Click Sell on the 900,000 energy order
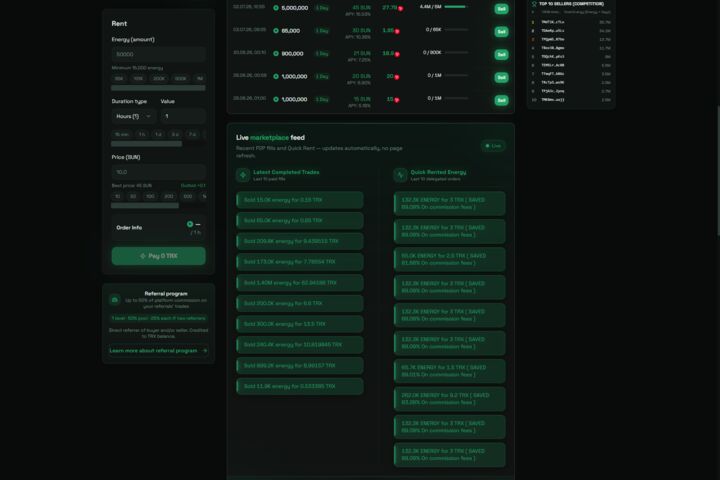Viewport: 720px width, 480px height. 501,55
